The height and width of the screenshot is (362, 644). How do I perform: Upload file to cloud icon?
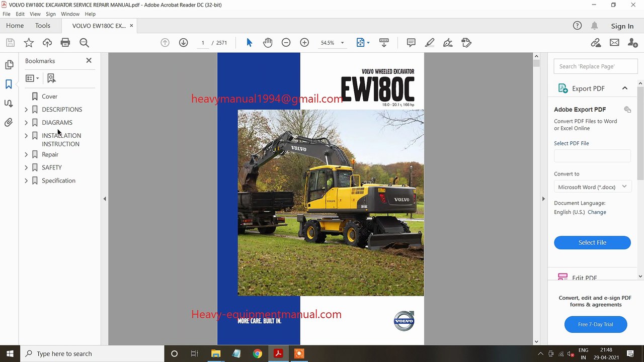47,43
